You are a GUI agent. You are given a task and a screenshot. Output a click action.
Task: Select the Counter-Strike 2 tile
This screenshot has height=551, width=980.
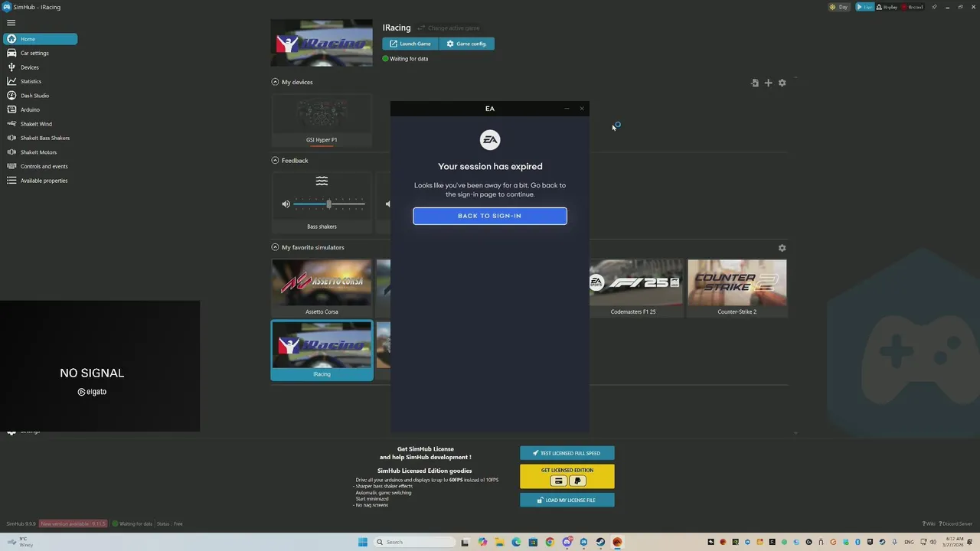[737, 288]
